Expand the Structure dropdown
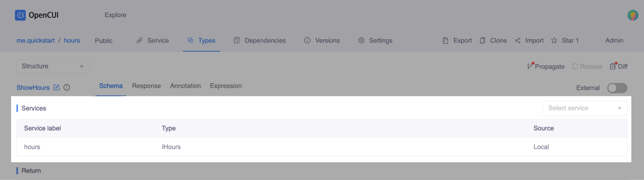 pos(53,66)
